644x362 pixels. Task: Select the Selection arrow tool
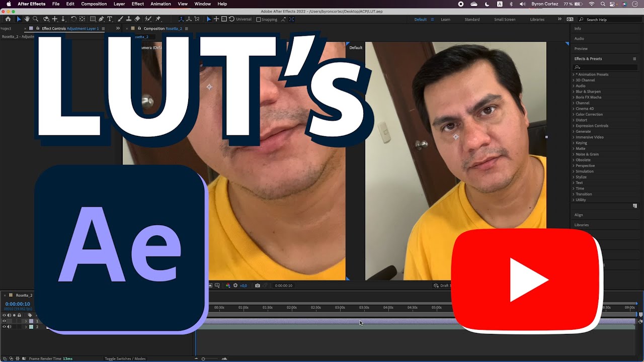click(19, 19)
